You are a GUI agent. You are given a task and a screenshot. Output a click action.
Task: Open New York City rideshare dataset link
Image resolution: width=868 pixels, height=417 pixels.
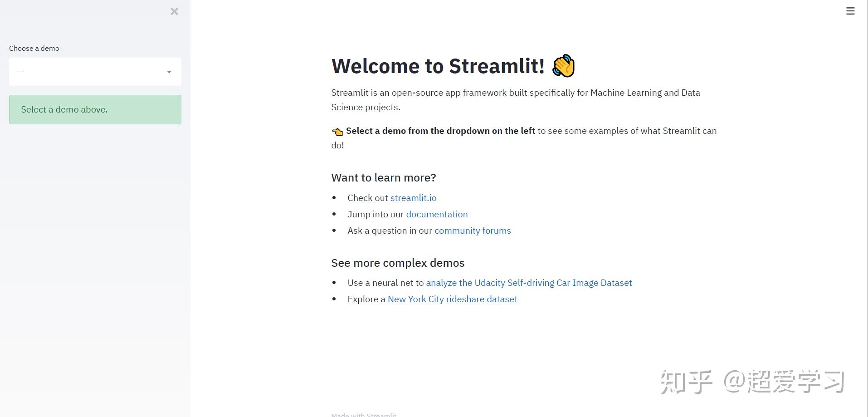(x=452, y=299)
